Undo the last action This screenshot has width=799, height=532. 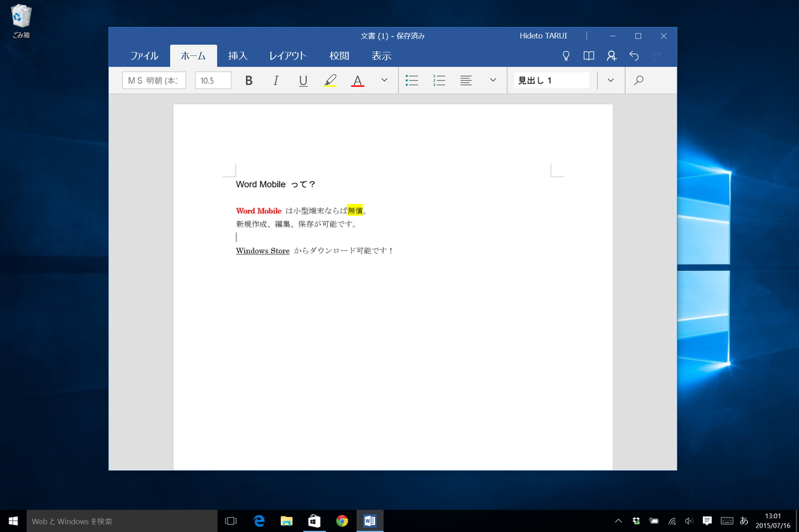click(x=634, y=56)
